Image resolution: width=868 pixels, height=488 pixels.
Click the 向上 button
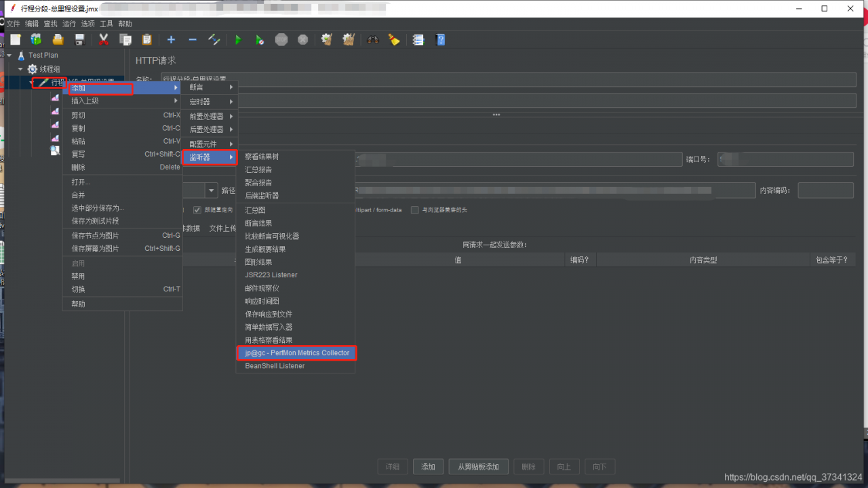pos(564,466)
